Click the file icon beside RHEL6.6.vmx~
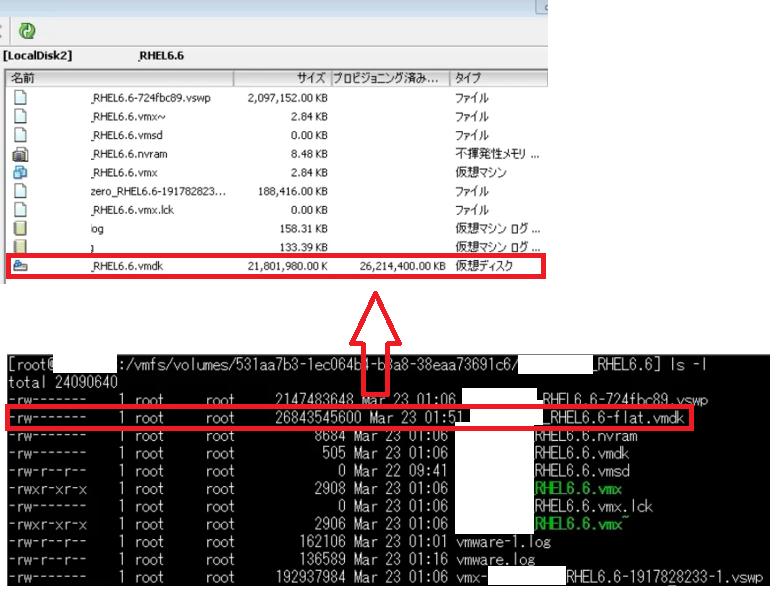 point(20,116)
